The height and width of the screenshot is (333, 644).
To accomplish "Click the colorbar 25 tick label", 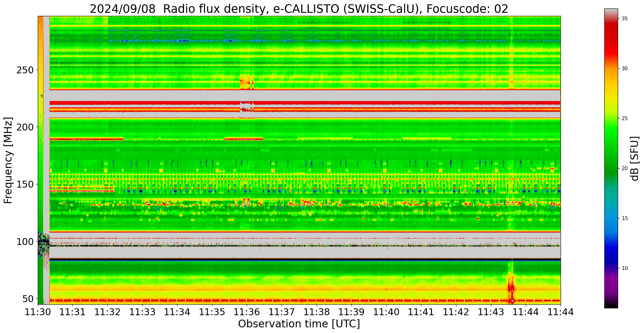I will 625,119.
